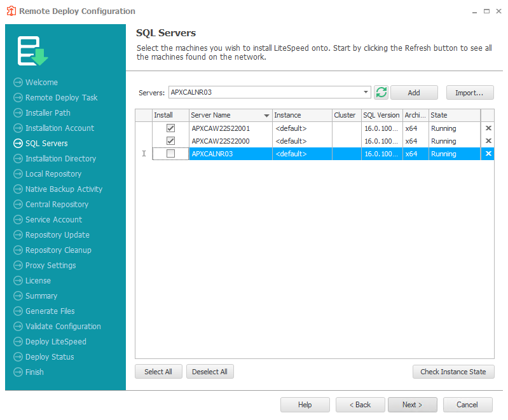Click the Native Backup Activity step icon
508x420 pixels.
[18, 189]
